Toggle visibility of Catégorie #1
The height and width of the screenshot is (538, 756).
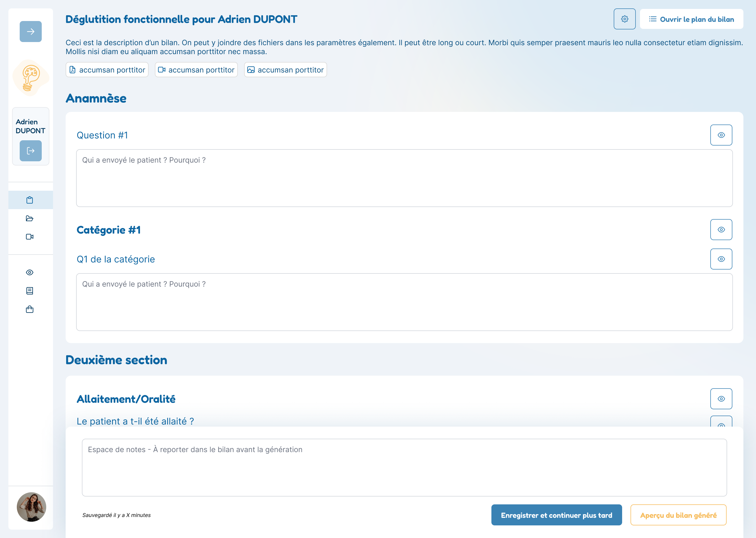coord(721,230)
